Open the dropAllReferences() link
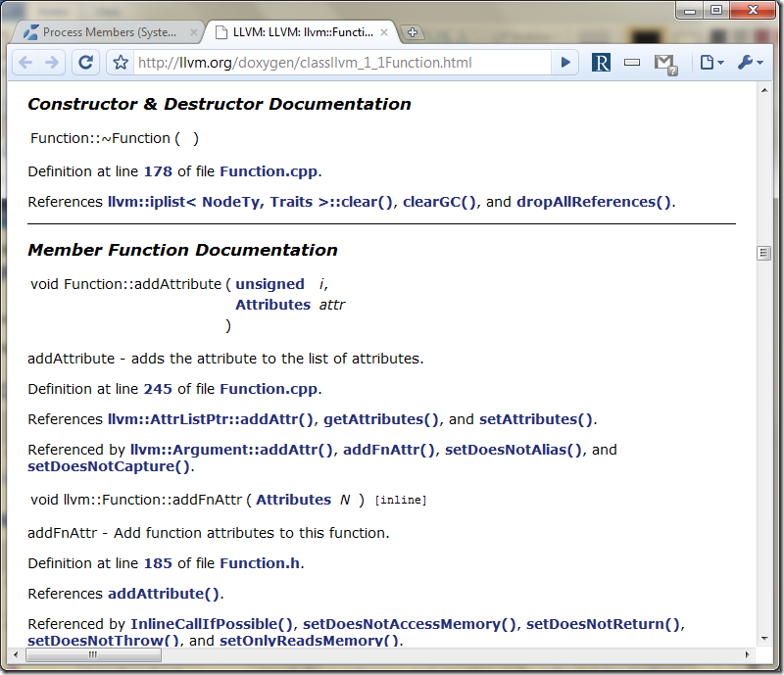The image size is (784, 675). point(594,202)
